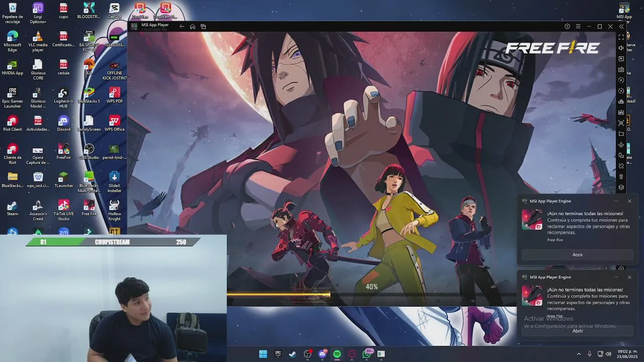644x362 pixels.
Task: Open the cedula PDF file on desktop
Action: tap(63, 68)
